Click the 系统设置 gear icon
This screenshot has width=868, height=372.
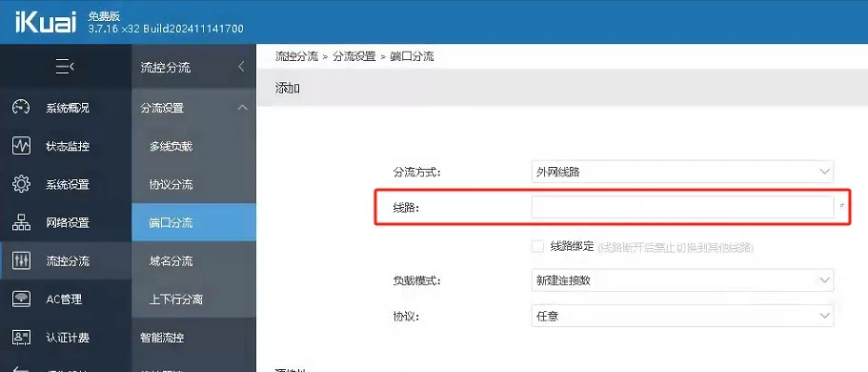tap(21, 184)
